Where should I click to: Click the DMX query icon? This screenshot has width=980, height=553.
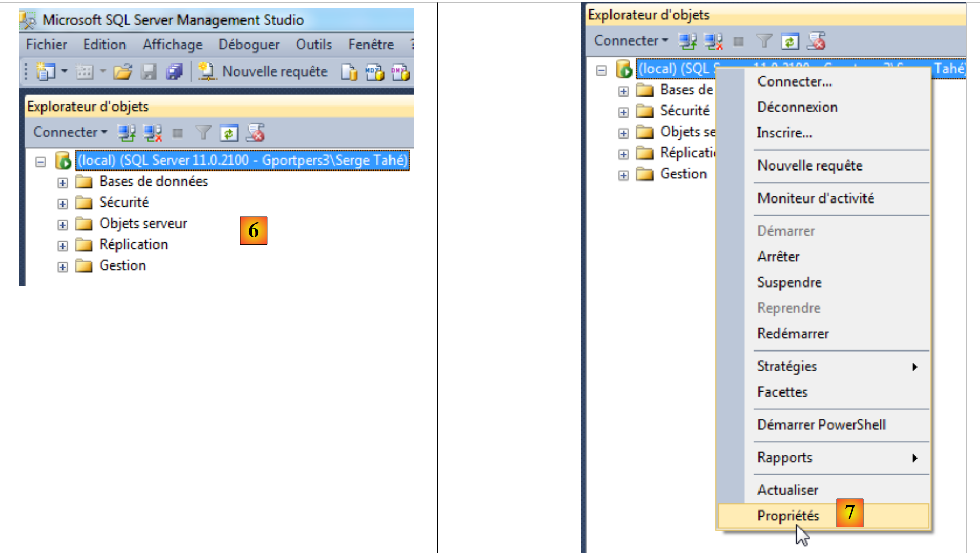[x=400, y=72]
